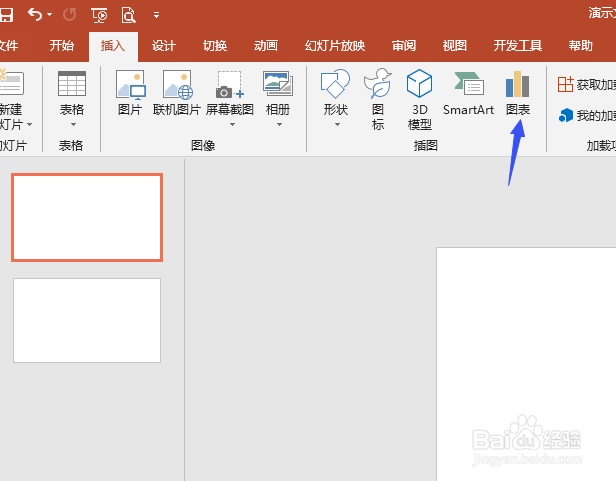This screenshot has height=481, width=616.
Task: Switch to the 视图 (View) tab
Action: (x=455, y=46)
